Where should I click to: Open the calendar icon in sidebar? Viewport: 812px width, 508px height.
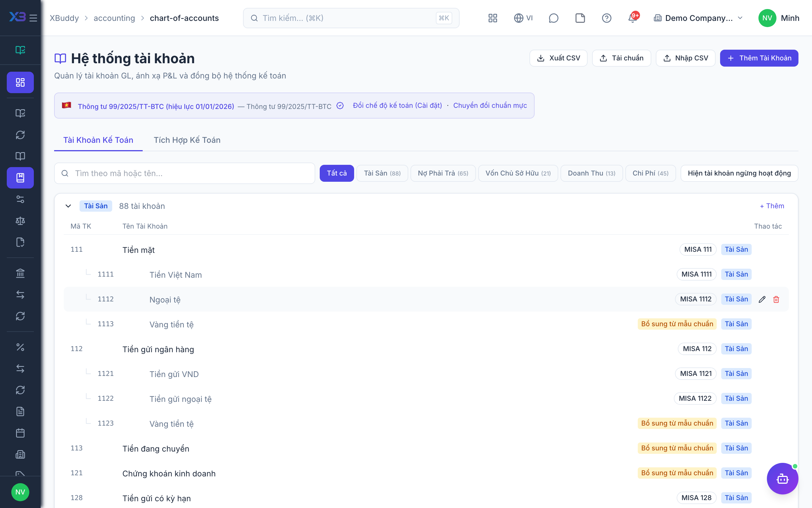[x=20, y=433]
